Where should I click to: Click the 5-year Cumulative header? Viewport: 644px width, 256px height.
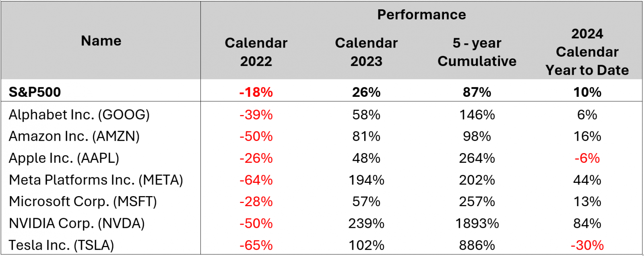[x=477, y=52]
